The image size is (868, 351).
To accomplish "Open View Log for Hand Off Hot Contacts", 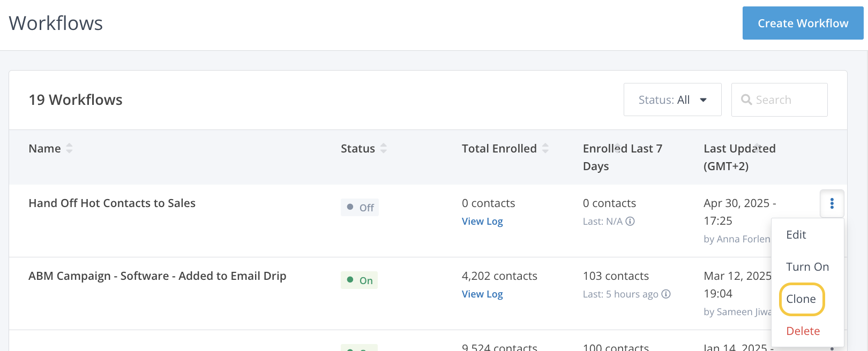I will point(482,222).
